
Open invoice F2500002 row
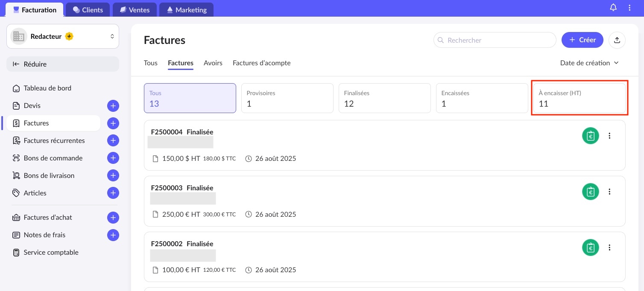tap(385, 257)
